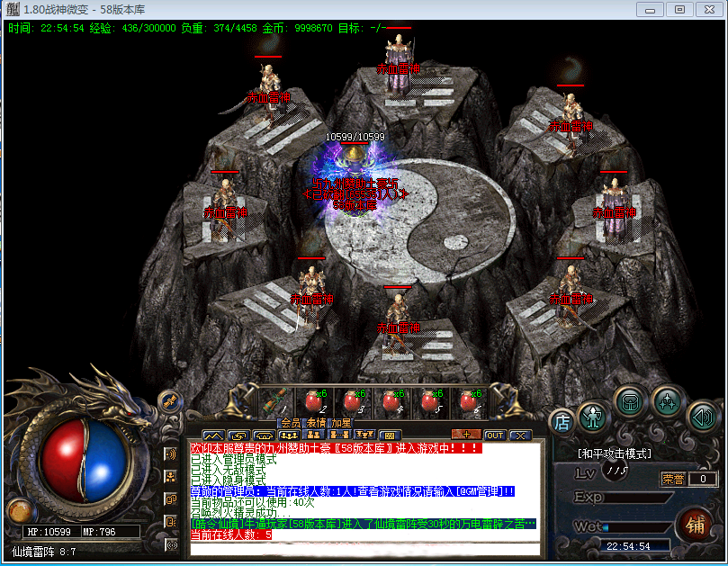Open the shop with the 店 button
This screenshot has width=728, height=566.
(562, 420)
